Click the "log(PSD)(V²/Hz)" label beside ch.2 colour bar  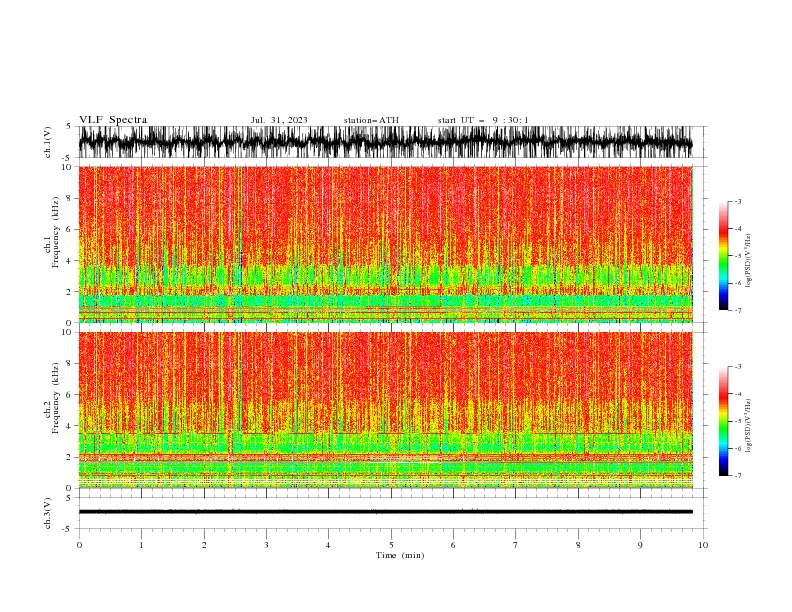[x=748, y=425]
